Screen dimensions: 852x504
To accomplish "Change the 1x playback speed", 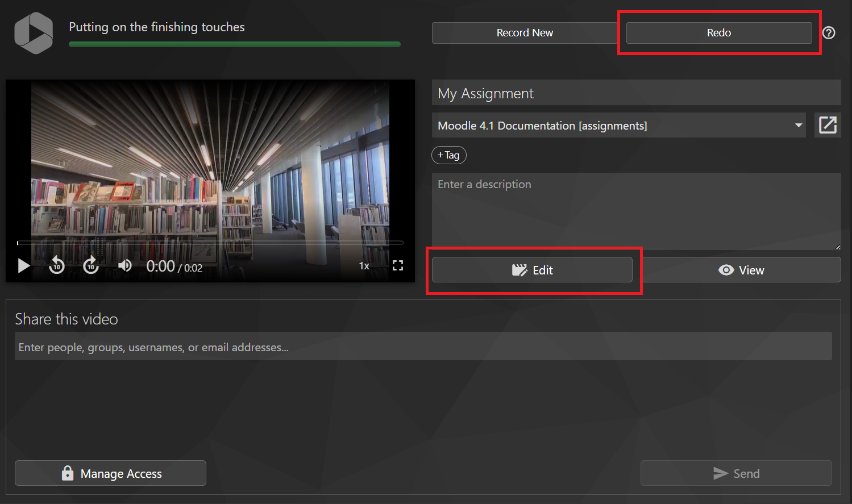I will pyautogui.click(x=364, y=266).
